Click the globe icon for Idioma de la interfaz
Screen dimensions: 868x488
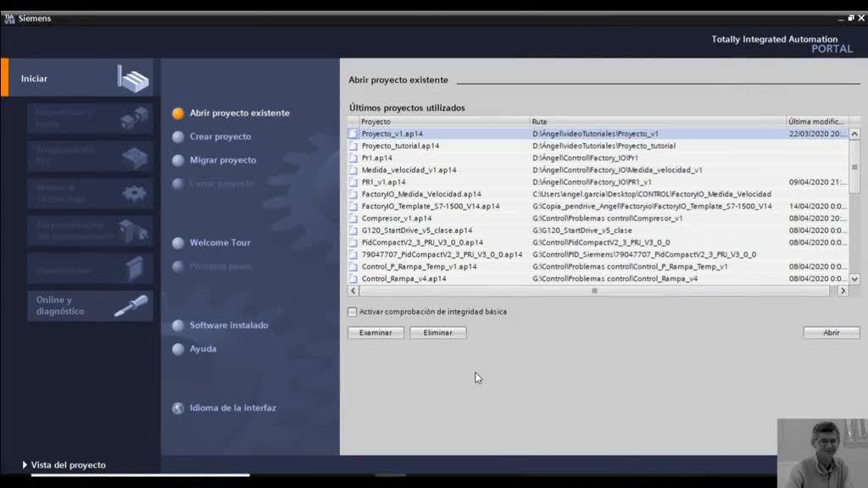click(x=178, y=408)
